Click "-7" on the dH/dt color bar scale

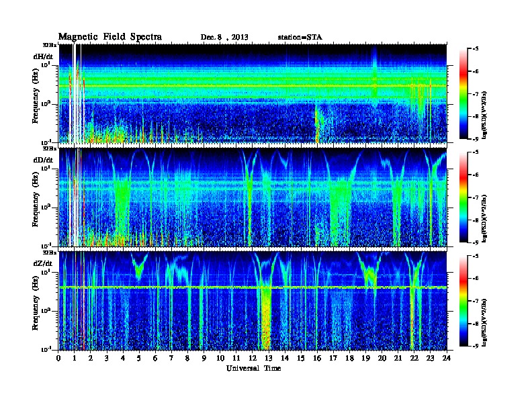coord(475,94)
